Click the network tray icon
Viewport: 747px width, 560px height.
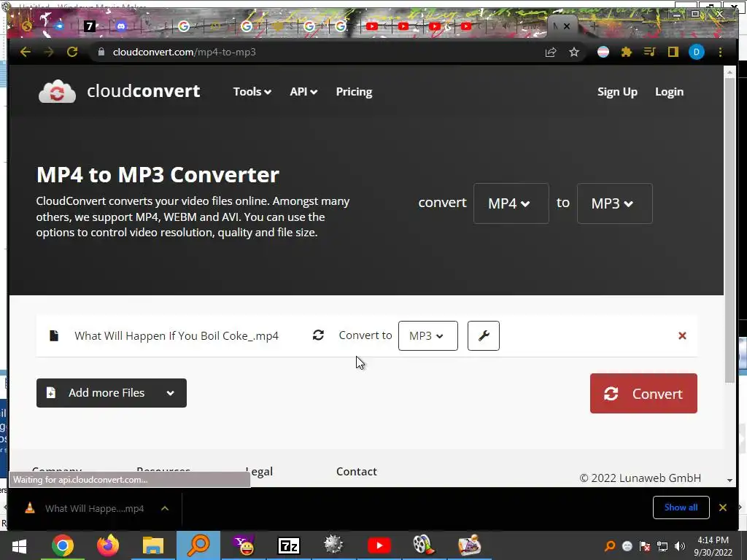click(x=662, y=546)
